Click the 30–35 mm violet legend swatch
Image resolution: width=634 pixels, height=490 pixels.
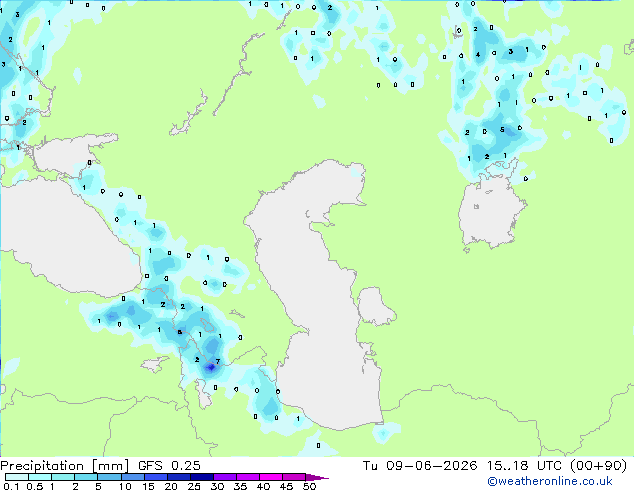point(225,477)
